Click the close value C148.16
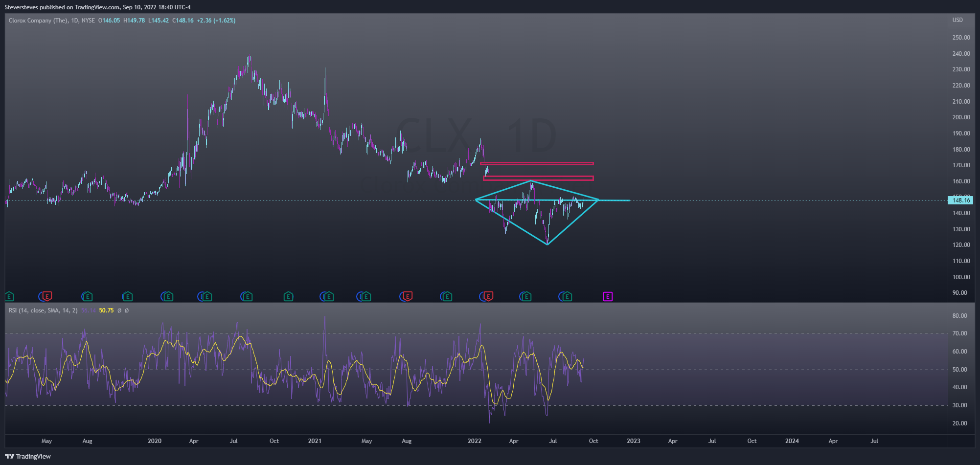The width and height of the screenshot is (980, 465). 183,21
